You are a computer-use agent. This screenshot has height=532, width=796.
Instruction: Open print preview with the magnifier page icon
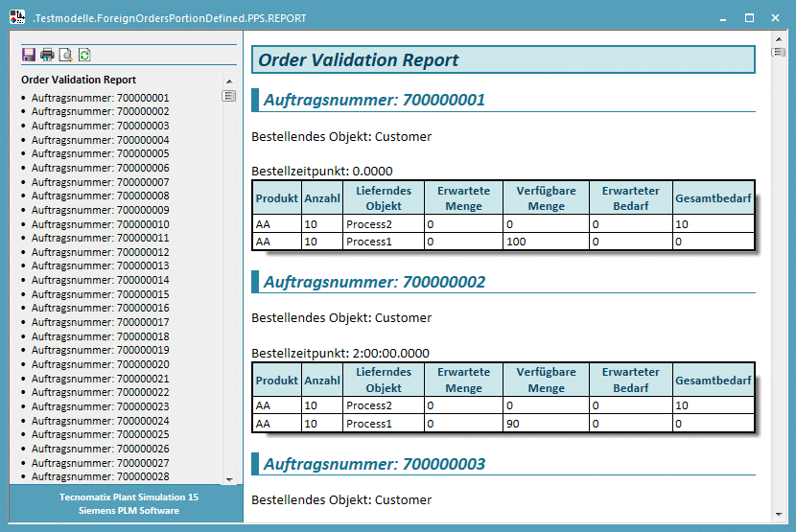point(66,55)
